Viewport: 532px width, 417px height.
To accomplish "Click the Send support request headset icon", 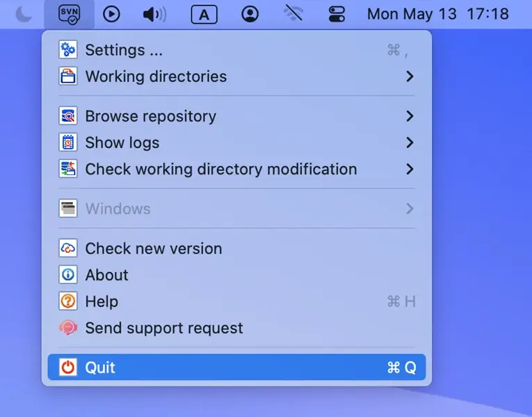I will click(68, 327).
